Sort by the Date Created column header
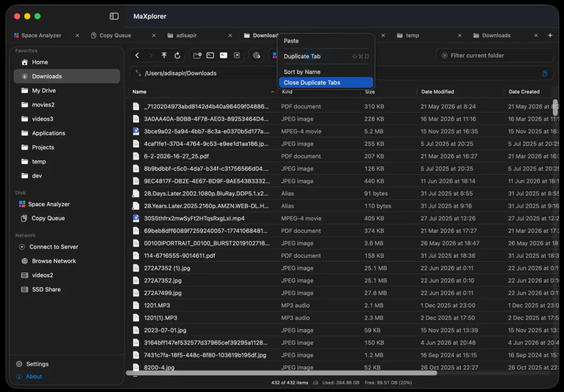Viewport: 564px width, 392px height. [524, 91]
